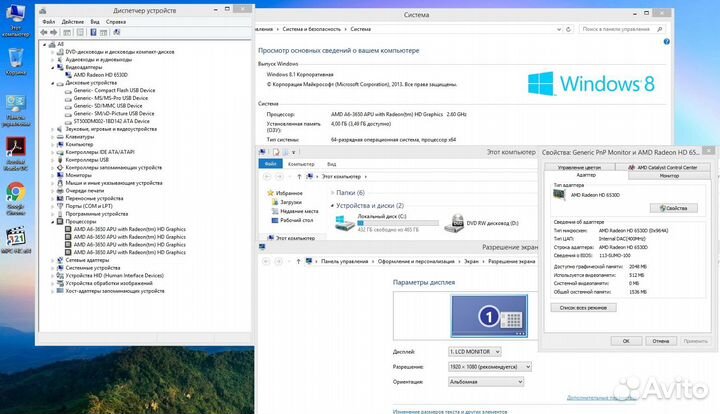The width and height of the screenshot is (720, 414).
Task: Click the Back arrow in Device Manager toolbar
Action: point(44,32)
